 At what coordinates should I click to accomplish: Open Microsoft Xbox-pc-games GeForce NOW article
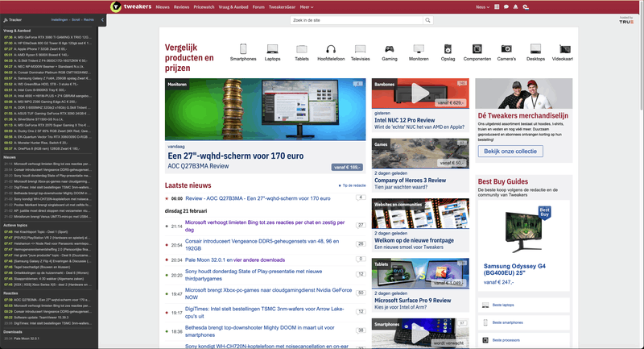click(268, 293)
